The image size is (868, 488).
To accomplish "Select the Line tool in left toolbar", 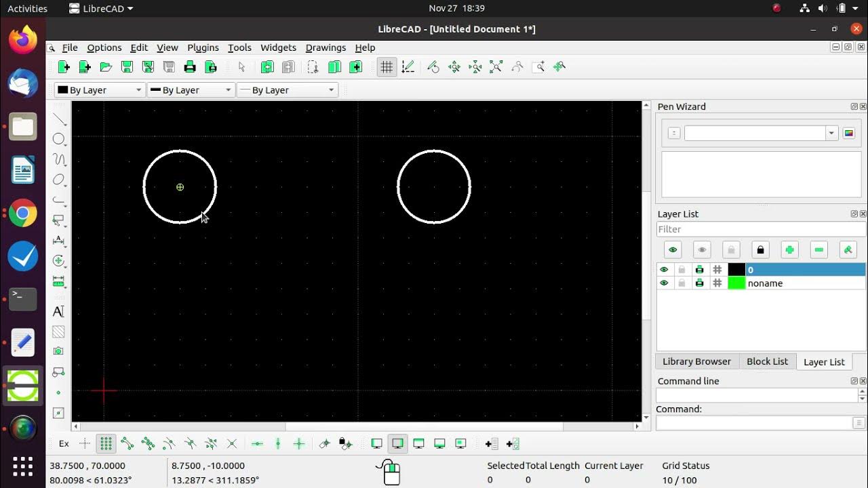I will click(x=59, y=119).
